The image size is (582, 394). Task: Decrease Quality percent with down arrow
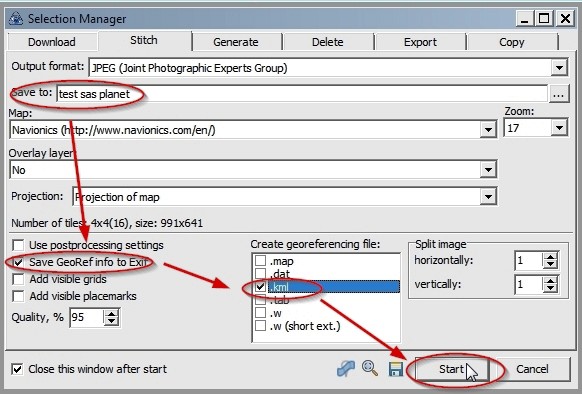click(x=111, y=322)
